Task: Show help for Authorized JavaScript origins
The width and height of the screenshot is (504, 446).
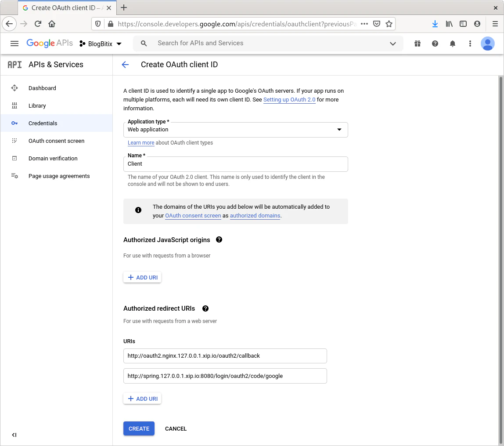Action: [219, 240]
